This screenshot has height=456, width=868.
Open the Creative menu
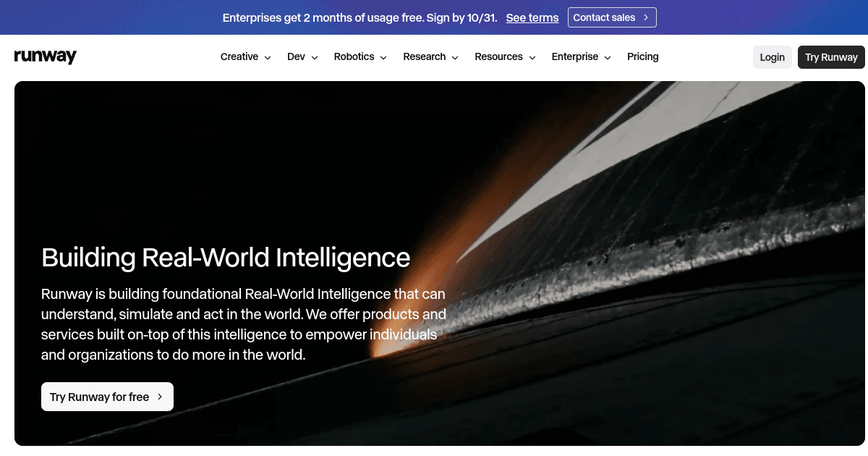[x=245, y=57]
